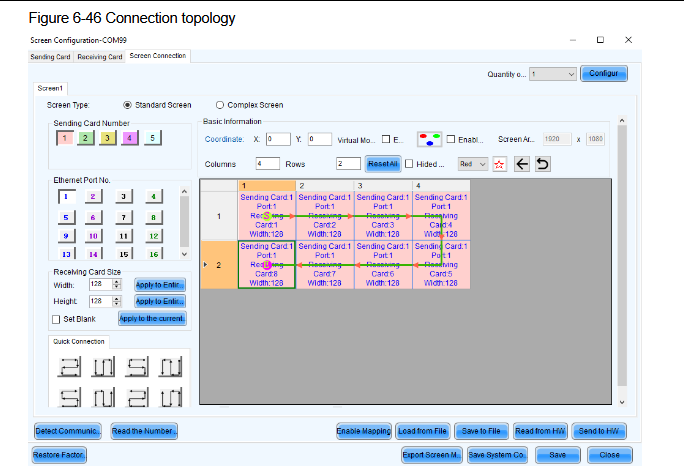Select fourth quick connection pattern icon
The width and height of the screenshot is (684, 474).
pos(171,367)
